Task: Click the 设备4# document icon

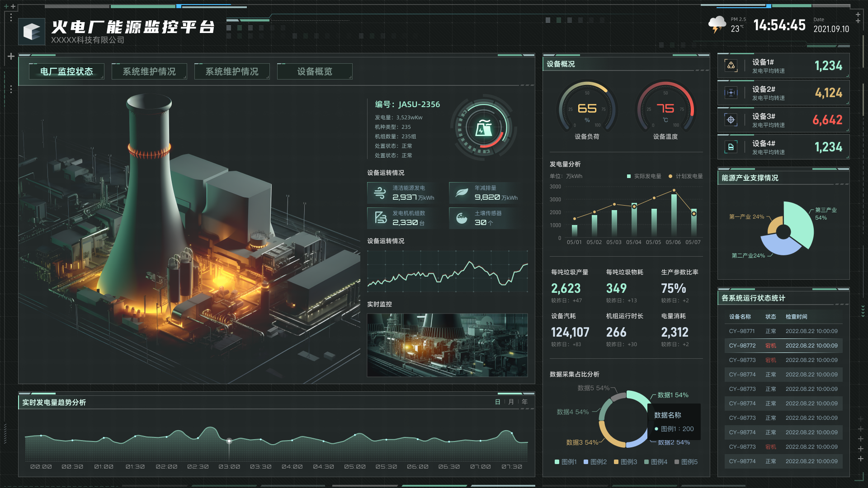Action: tap(731, 147)
